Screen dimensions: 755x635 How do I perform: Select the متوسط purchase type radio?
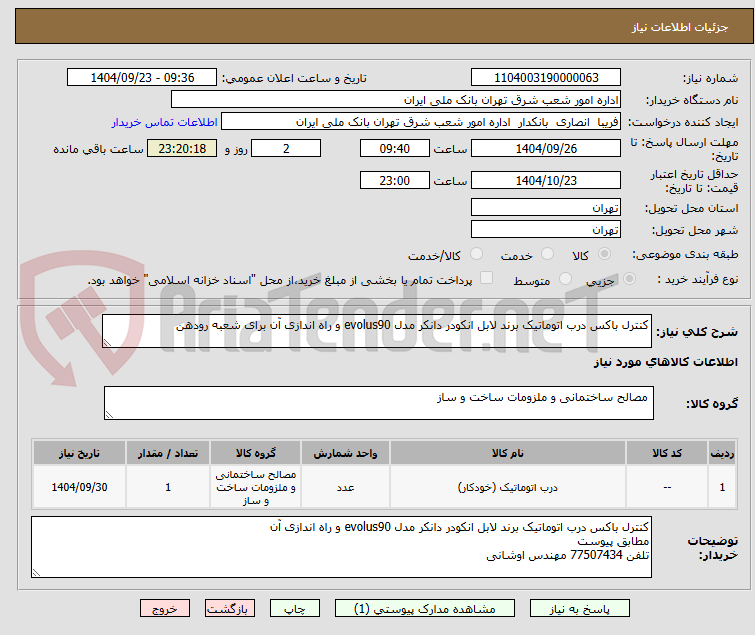tap(565, 279)
